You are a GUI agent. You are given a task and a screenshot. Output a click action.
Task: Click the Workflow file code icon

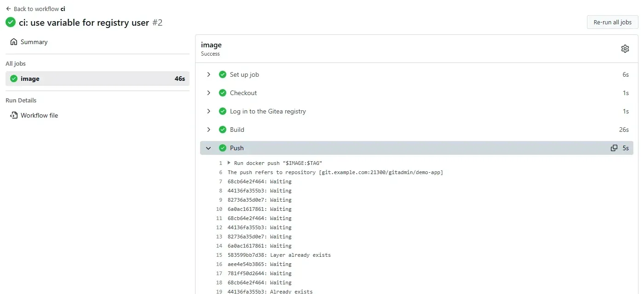[14, 115]
